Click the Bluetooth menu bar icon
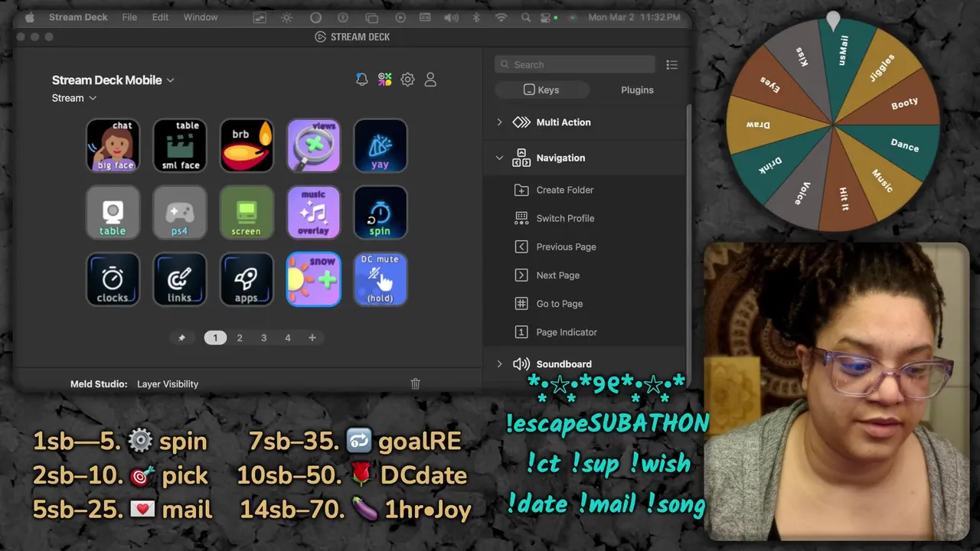Image resolution: width=980 pixels, height=551 pixels. [475, 17]
